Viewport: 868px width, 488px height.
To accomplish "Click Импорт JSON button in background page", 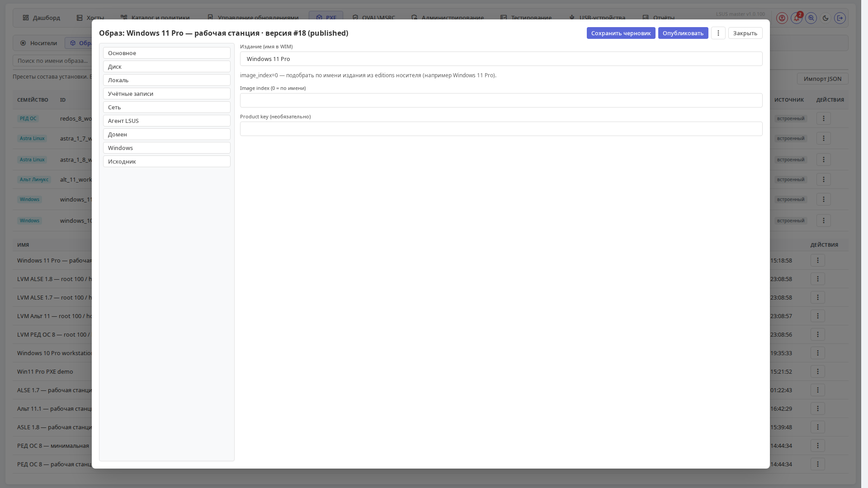I will 823,79.
